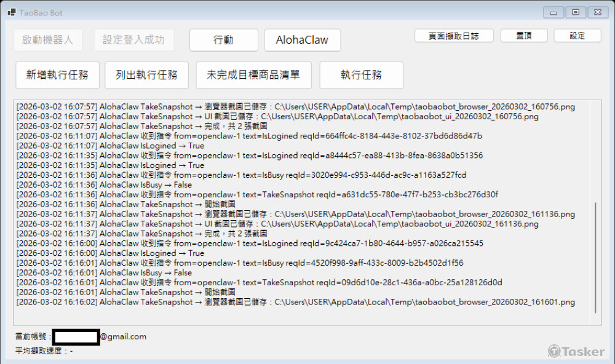Screen dimensions: 615x364
Task: Select log line with reqId=664ffc4c-8184-443e-8102-37bd6d86d47b
Action: [x=249, y=136]
